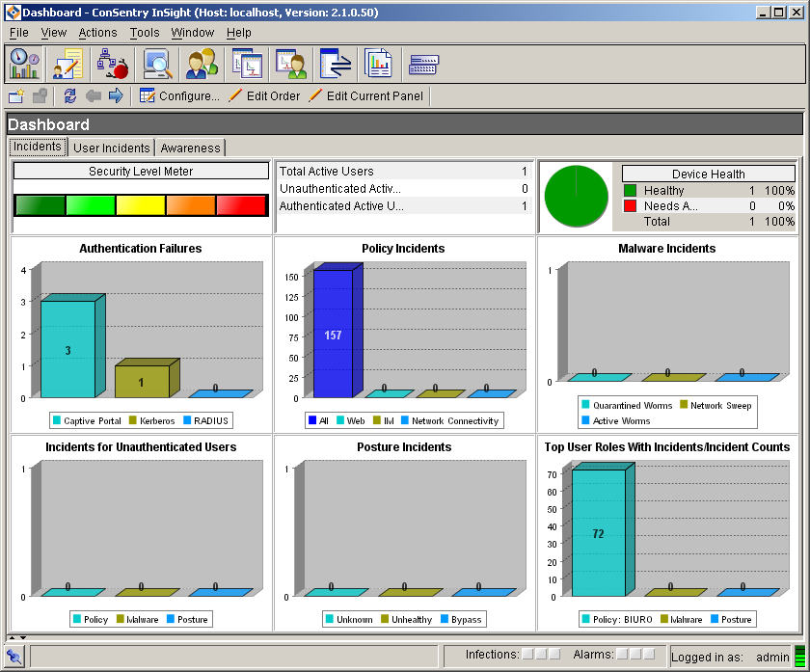Click the overlapping chart windows icon
This screenshot has width=810, height=672.
click(247, 64)
